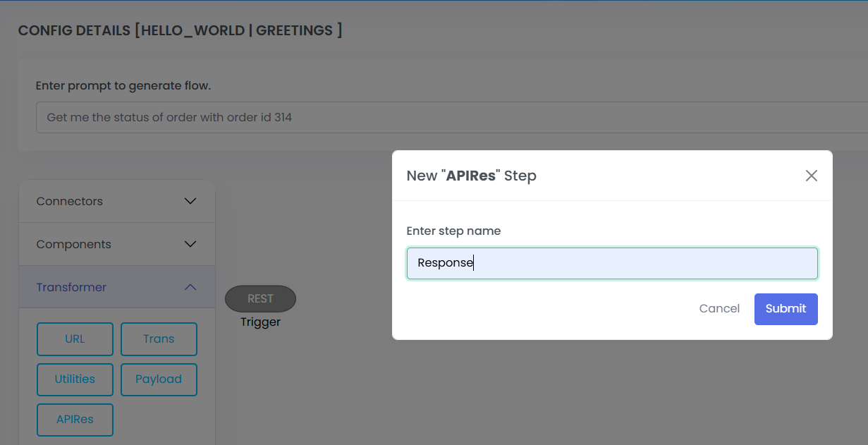Pick the Utilities transformer block

tap(75, 379)
